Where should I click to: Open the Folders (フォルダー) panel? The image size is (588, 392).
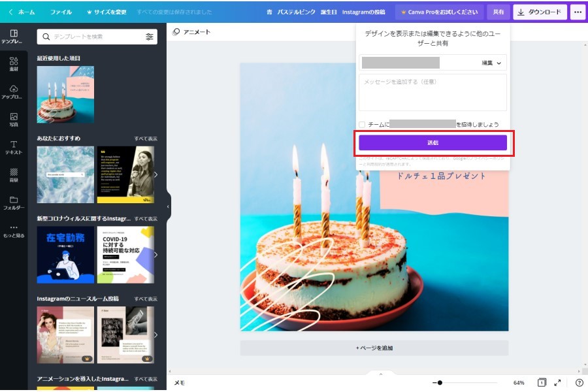pyautogui.click(x=14, y=203)
